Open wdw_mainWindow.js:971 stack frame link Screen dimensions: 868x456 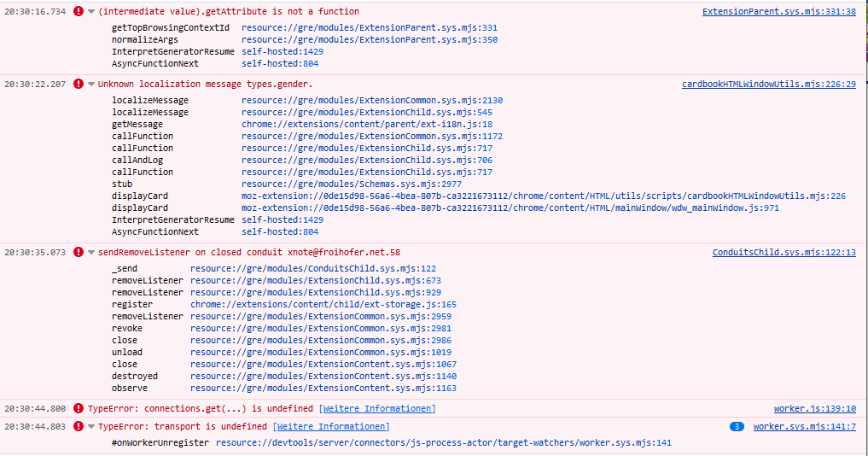pos(510,208)
